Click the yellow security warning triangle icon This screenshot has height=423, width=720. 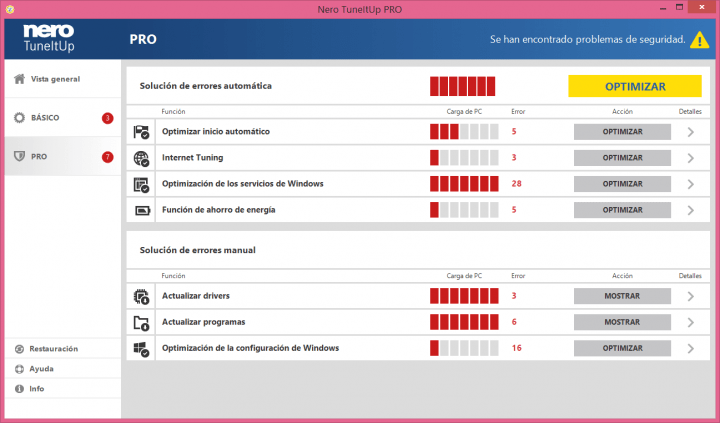pos(699,40)
